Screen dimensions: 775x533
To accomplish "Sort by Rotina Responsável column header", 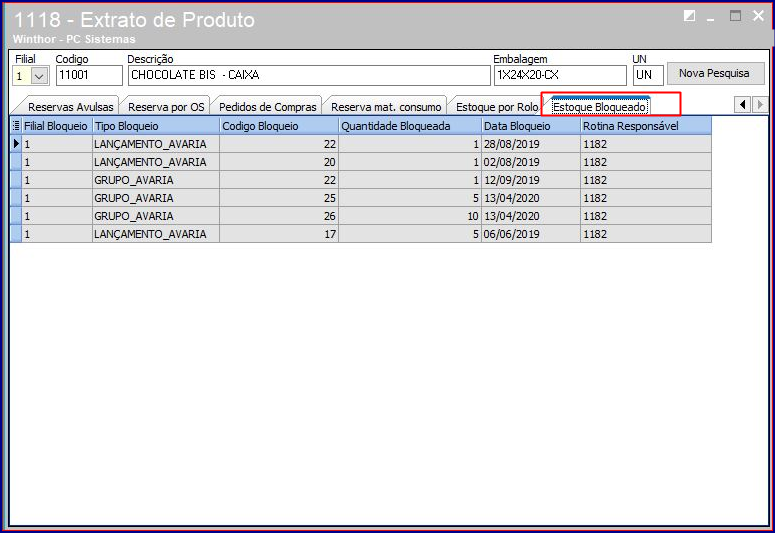I will [x=646, y=126].
